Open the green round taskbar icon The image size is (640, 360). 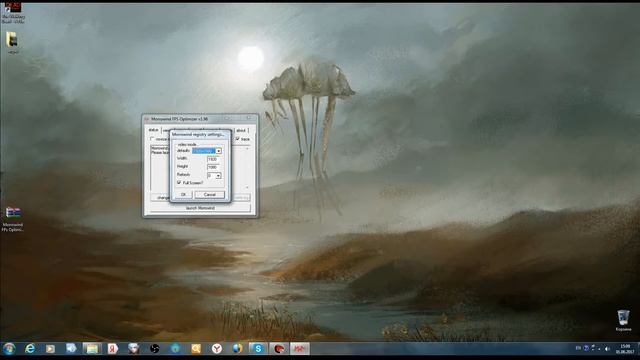[175, 349]
